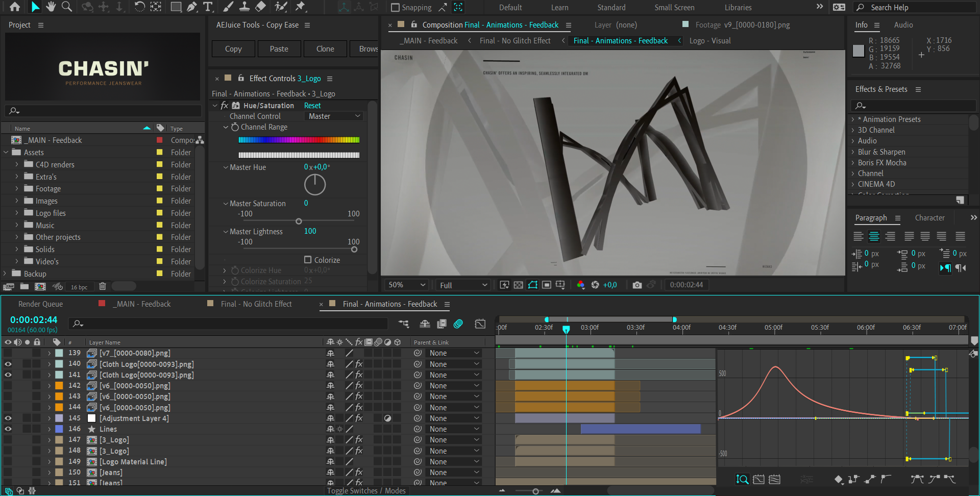Open Home screen icon
980x496 pixels.
15,7
